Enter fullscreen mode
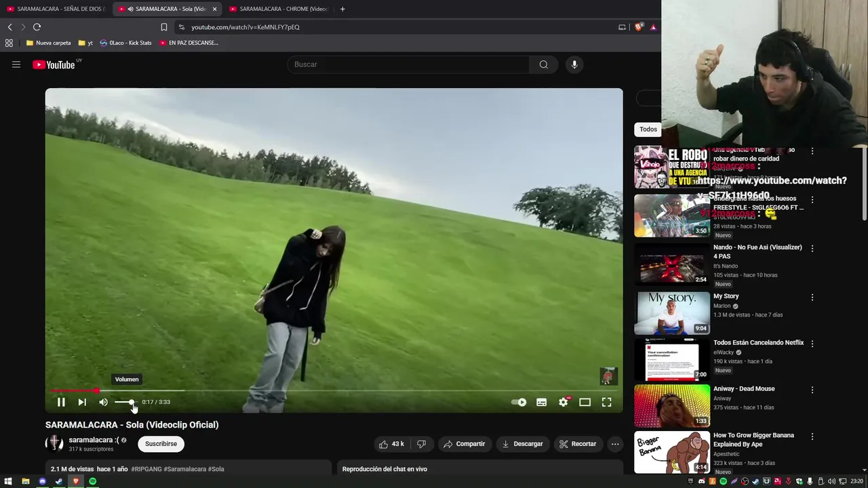Screen dimensions: 868x488 click(x=606, y=402)
